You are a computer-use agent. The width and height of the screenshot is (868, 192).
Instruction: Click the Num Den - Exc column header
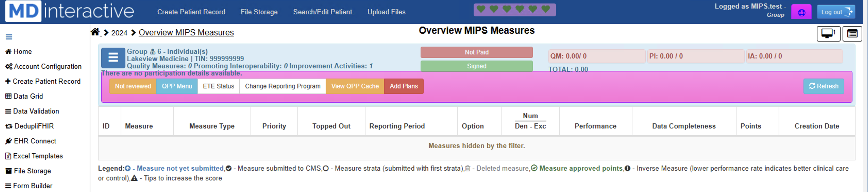(x=530, y=121)
